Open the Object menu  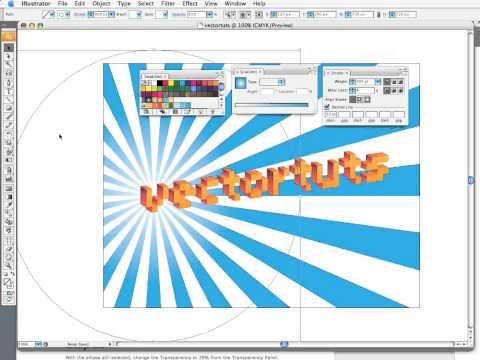[x=101, y=4]
